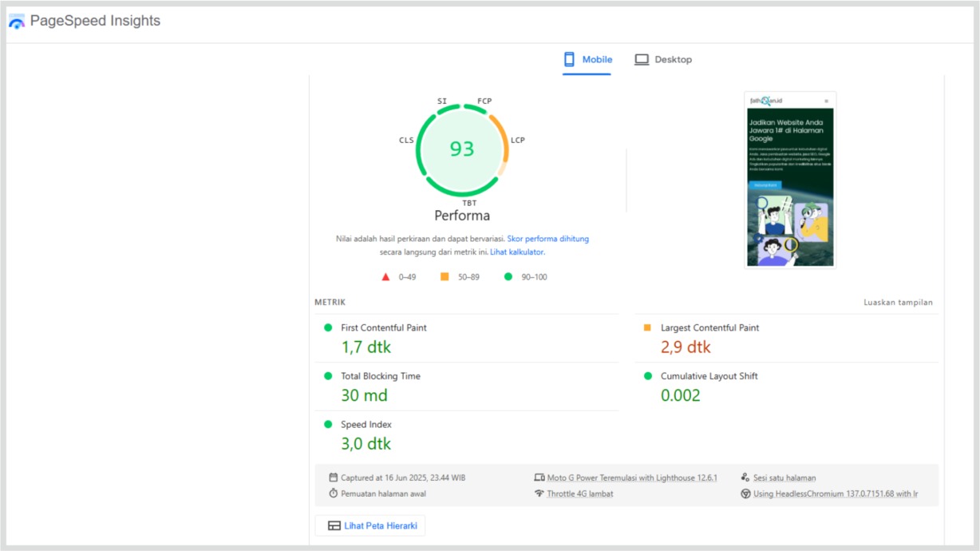The width and height of the screenshot is (980, 551).
Task: Click the green dot beside First Contentful Paint
Action: point(327,327)
